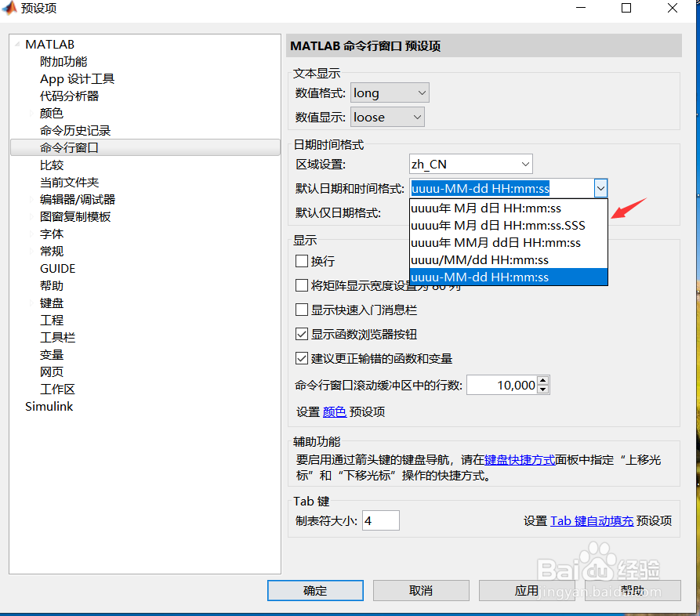Select 帮助 in the preferences tree
Screen dimensions: 700x616
tap(52, 286)
